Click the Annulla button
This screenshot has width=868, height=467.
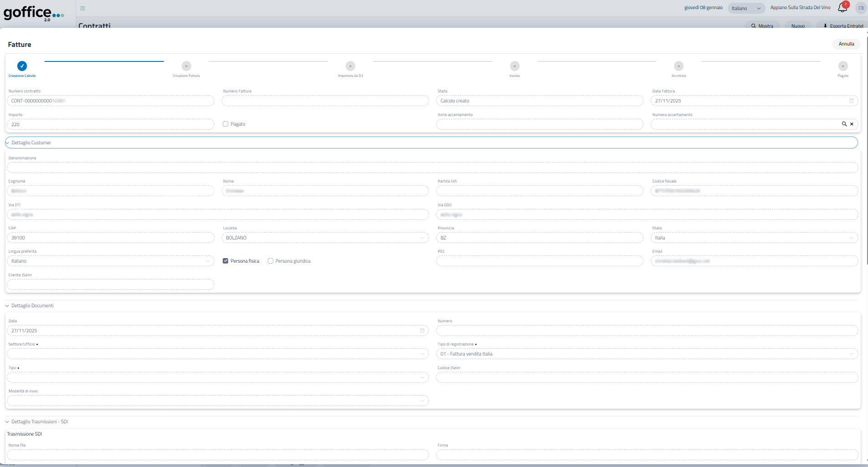coord(846,44)
